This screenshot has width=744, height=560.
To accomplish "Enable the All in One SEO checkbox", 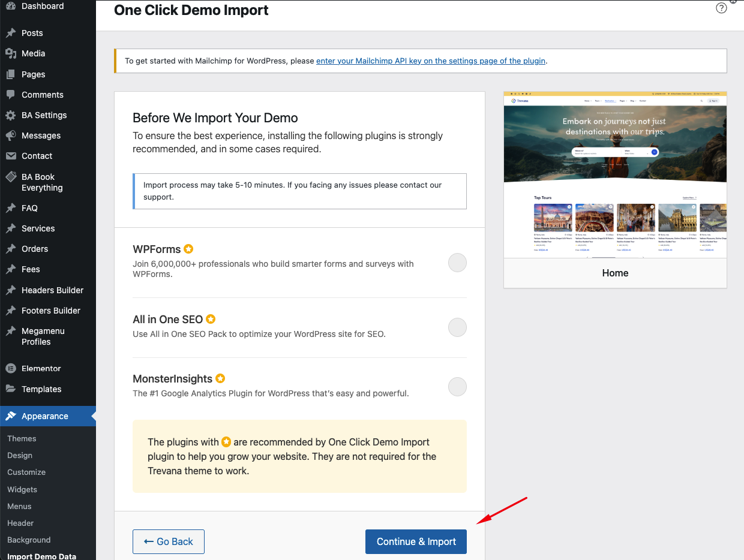I will click(457, 327).
